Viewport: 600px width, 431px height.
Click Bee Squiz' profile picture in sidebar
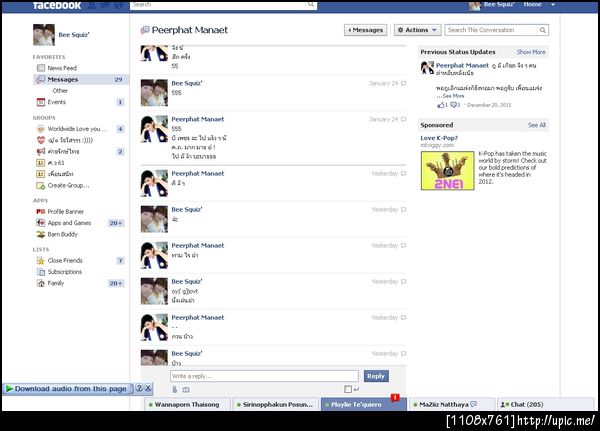44,35
